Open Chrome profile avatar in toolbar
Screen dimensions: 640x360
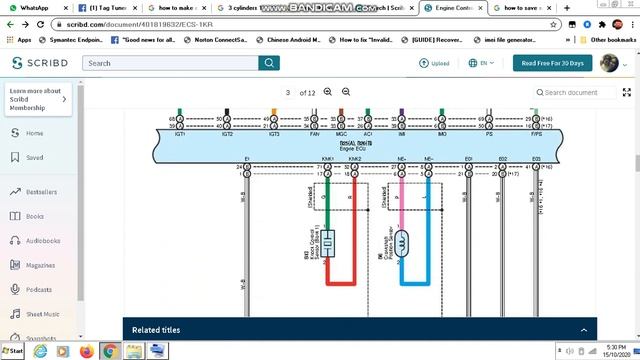(x=617, y=24)
